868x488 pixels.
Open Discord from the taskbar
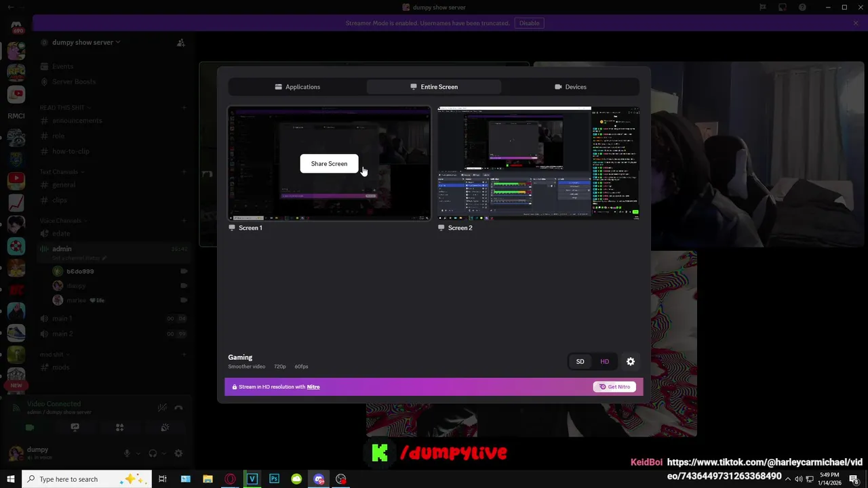pos(319,479)
